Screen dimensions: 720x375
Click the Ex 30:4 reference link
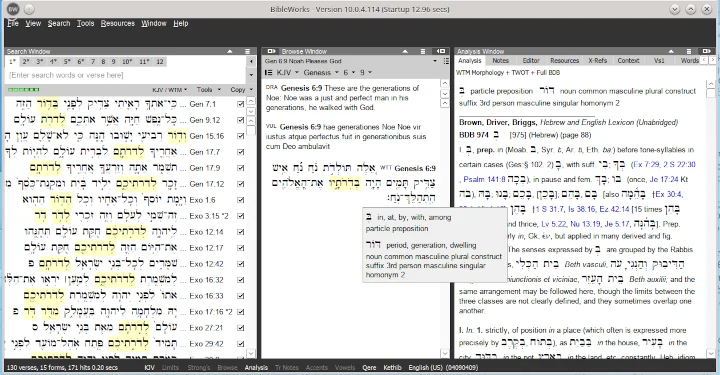[669, 195]
